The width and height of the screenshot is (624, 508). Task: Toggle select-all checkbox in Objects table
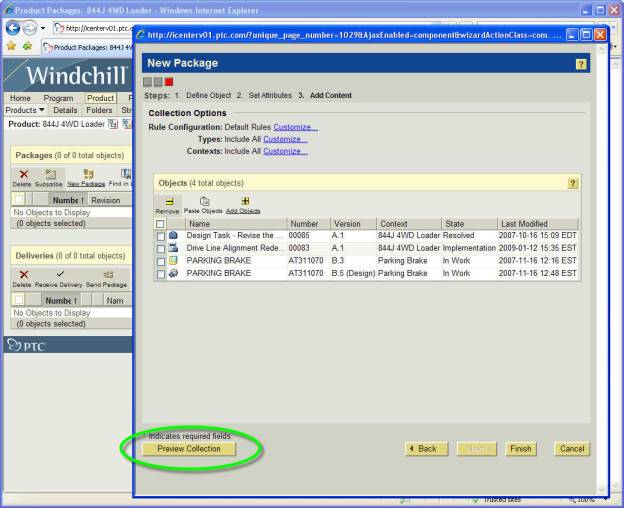click(x=160, y=224)
